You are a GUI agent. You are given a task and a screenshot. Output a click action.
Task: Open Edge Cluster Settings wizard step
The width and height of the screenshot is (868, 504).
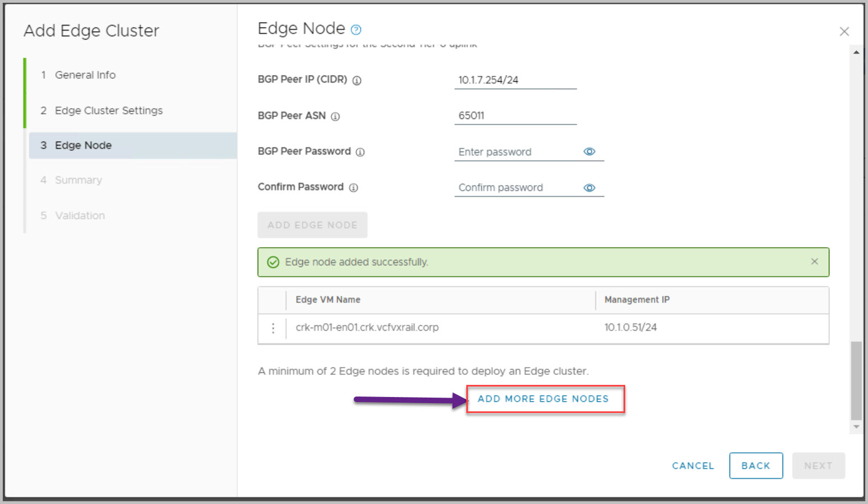[x=108, y=110]
